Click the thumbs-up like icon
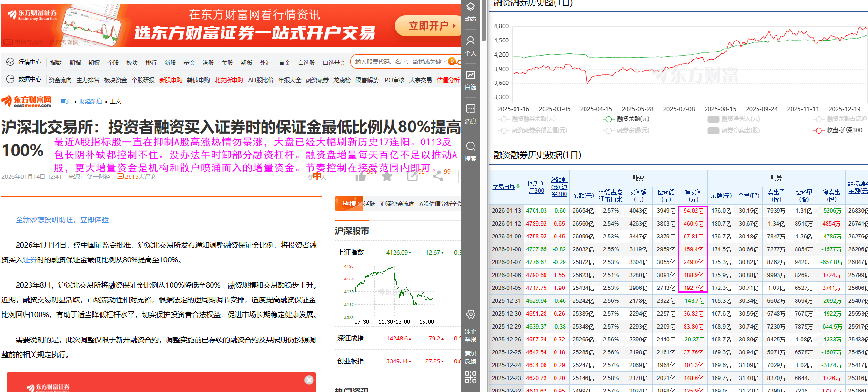This screenshot has height=392, width=868. (361, 176)
